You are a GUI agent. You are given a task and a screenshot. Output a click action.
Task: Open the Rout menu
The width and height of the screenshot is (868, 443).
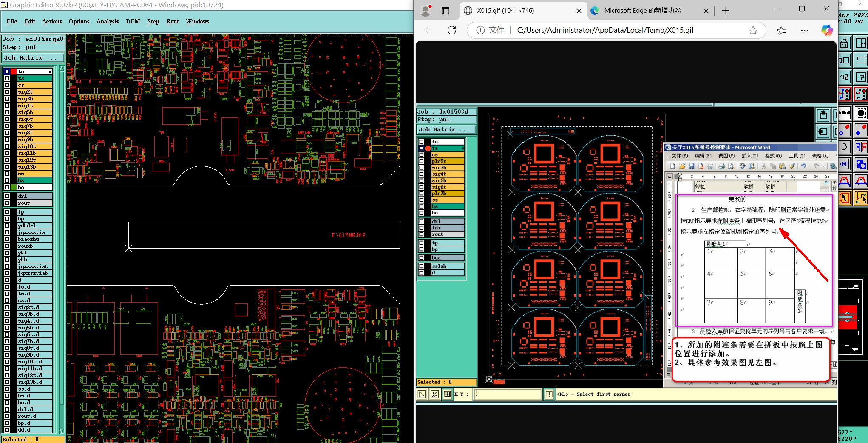(173, 21)
